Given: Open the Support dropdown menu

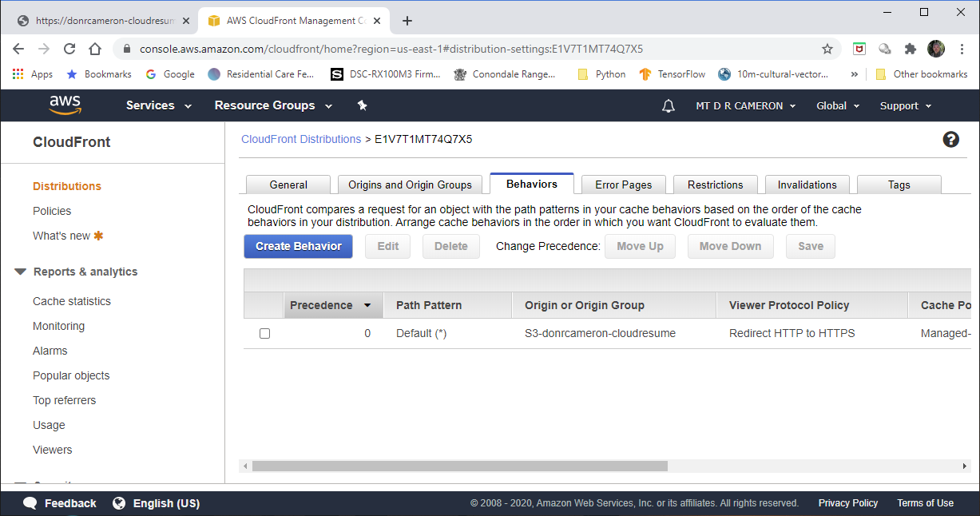Looking at the screenshot, I should pyautogui.click(x=906, y=106).
